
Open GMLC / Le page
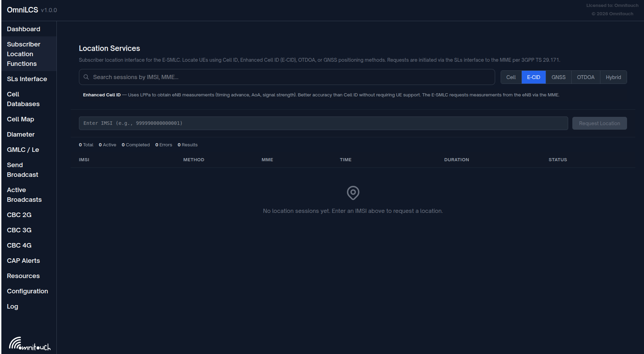pyautogui.click(x=23, y=150)
